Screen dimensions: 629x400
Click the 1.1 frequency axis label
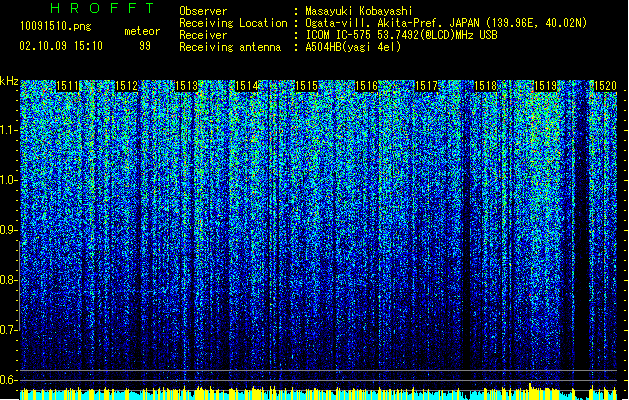9,130
